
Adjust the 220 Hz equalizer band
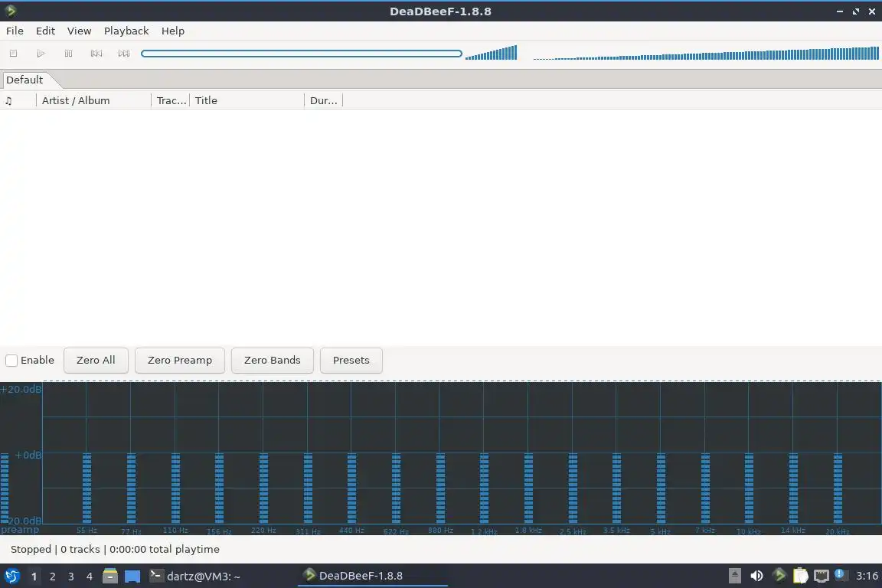tap(264, 488)
